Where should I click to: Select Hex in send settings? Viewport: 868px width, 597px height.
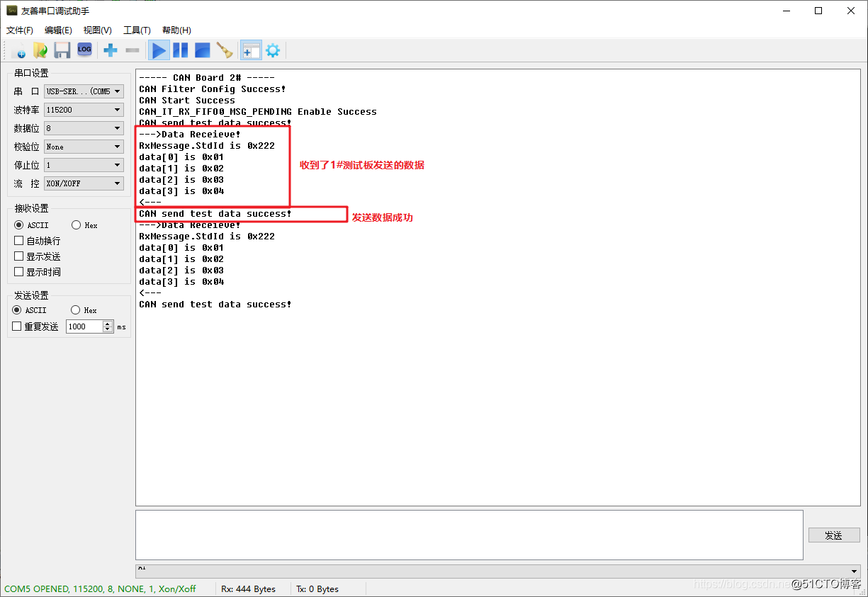pos(84,310)
